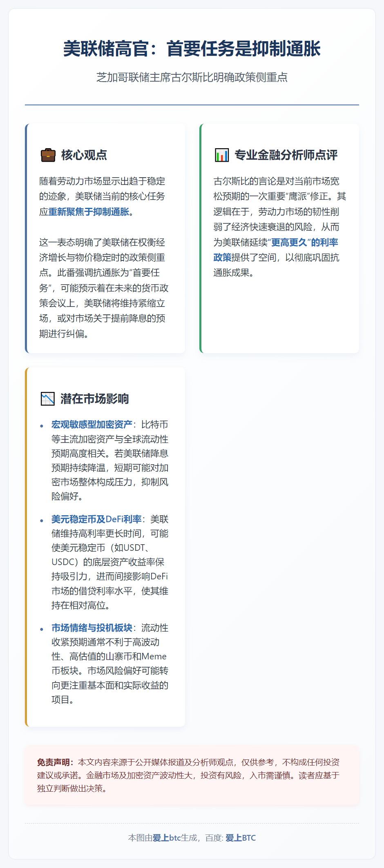The height and width of the screenshot is (868, 384).
Task: Click the 专业金融分析师点评 heading
Action: [286, 155]
